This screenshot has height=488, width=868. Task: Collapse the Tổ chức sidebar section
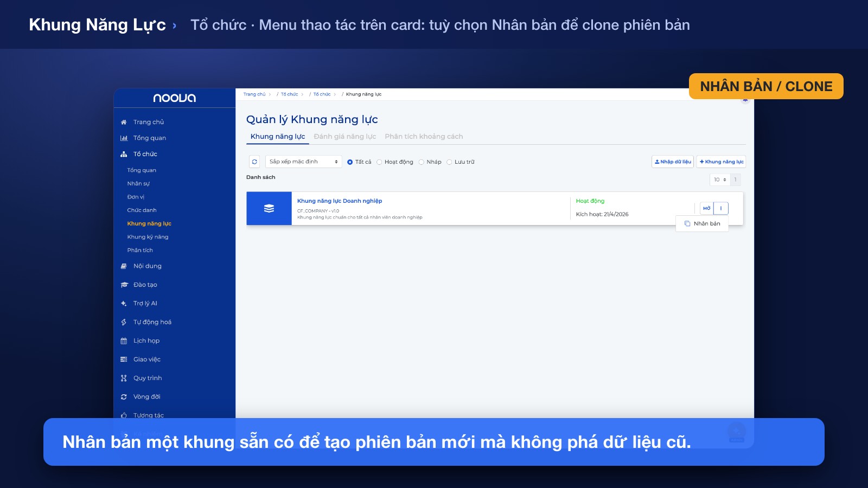click(145, 155)
